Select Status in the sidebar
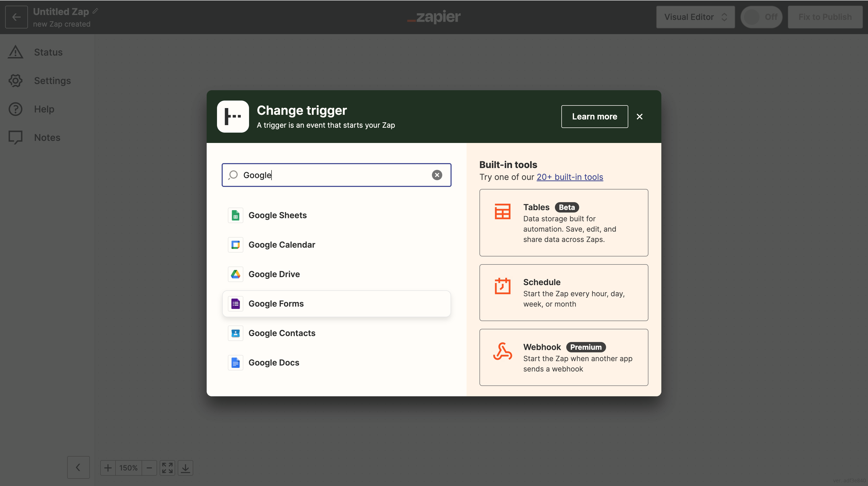This screenshot has width=868, height=486. coord(49,52)
